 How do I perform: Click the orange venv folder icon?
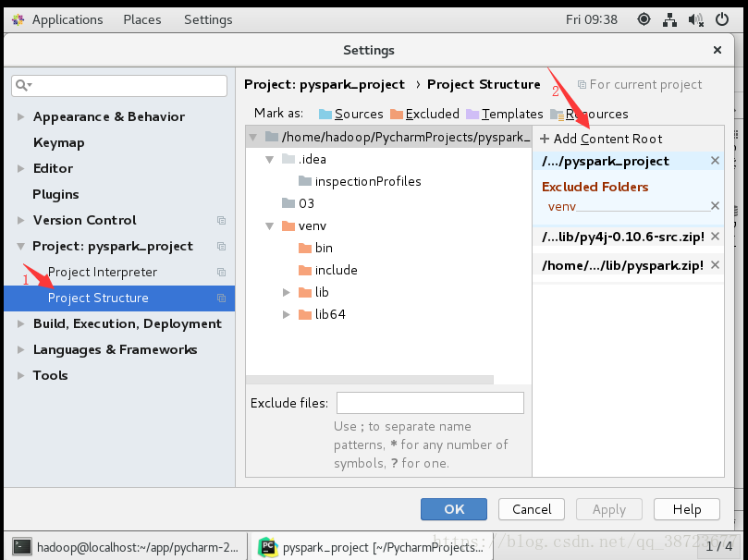coord(288,225)
